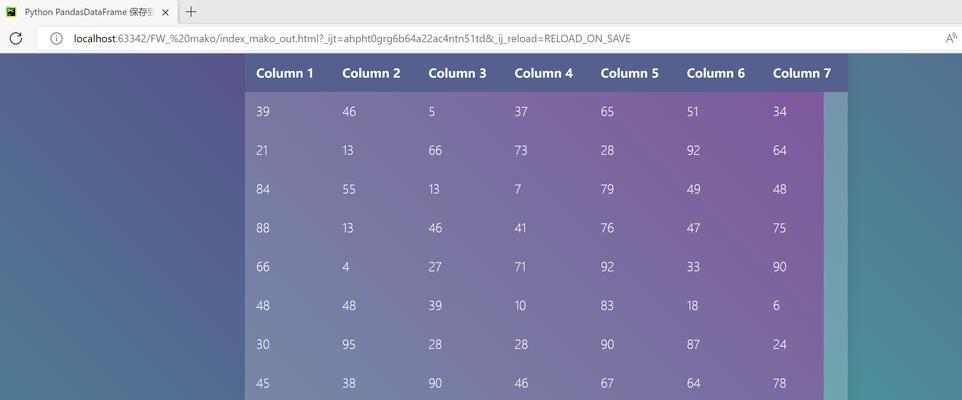
Task: Select cell value 87
Action: 693,344
